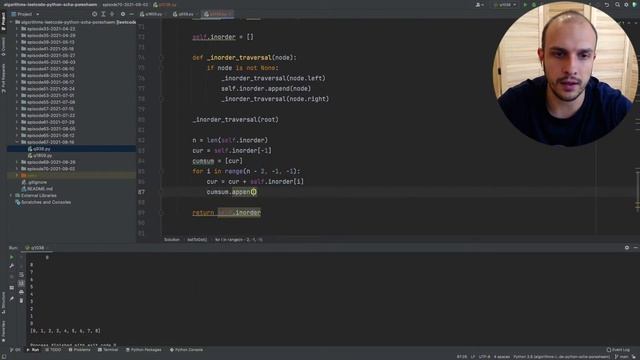640x360 pixels.
Task: Click the undo arrow icon at top right
Action: tap(607, 4)
